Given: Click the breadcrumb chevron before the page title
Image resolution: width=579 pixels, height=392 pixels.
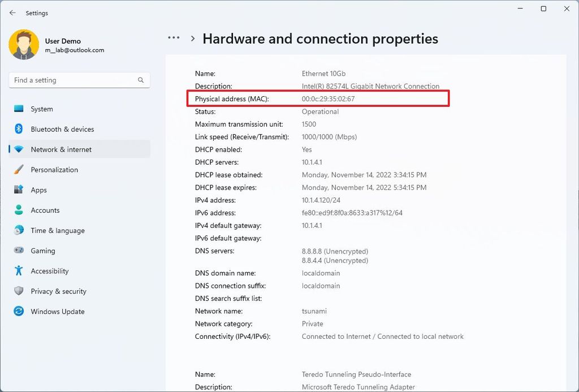Looking at the screenshot, I should (x=192, y=38).
